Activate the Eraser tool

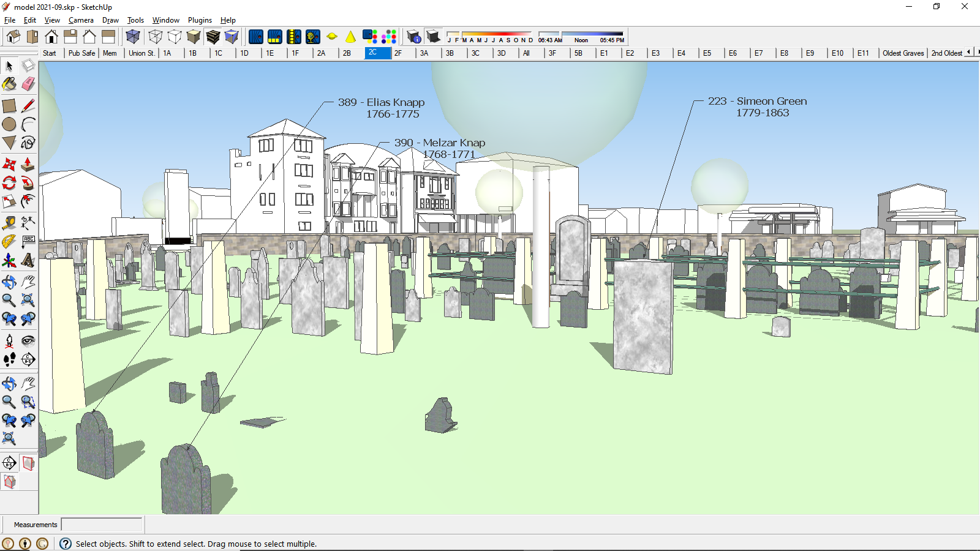(x=28, y=84)
